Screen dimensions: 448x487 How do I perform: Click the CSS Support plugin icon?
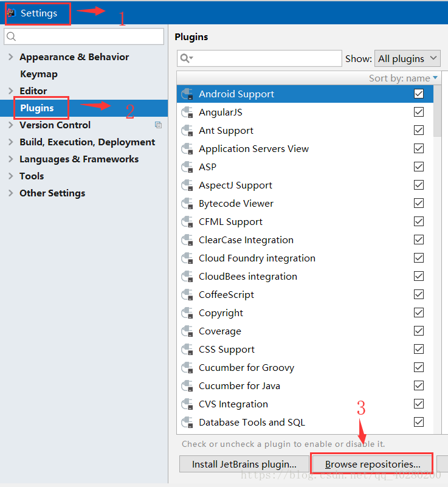pos(187,350)
